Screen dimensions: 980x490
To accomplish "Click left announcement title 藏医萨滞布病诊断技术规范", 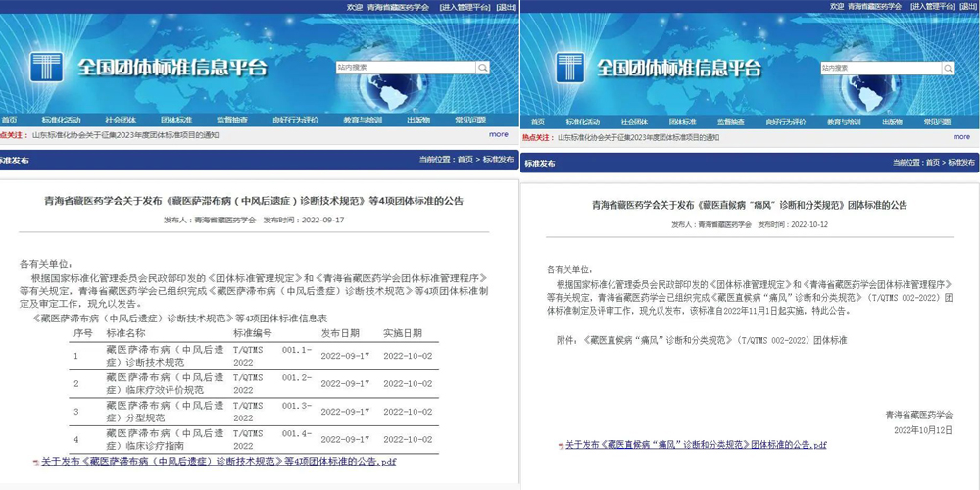I will pos(255,201).
